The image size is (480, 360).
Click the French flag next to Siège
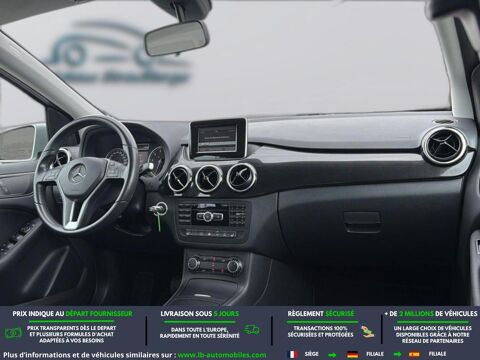[293, 354]
